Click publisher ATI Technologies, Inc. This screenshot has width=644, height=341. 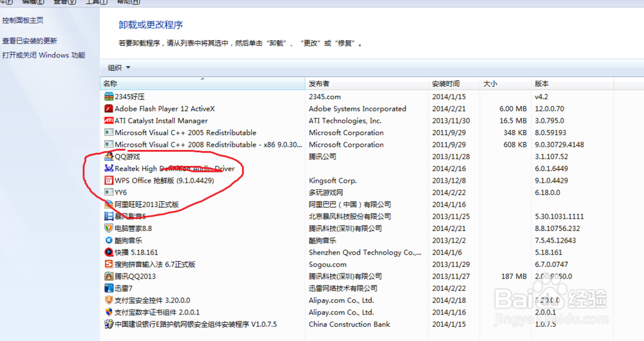point(345,120)
